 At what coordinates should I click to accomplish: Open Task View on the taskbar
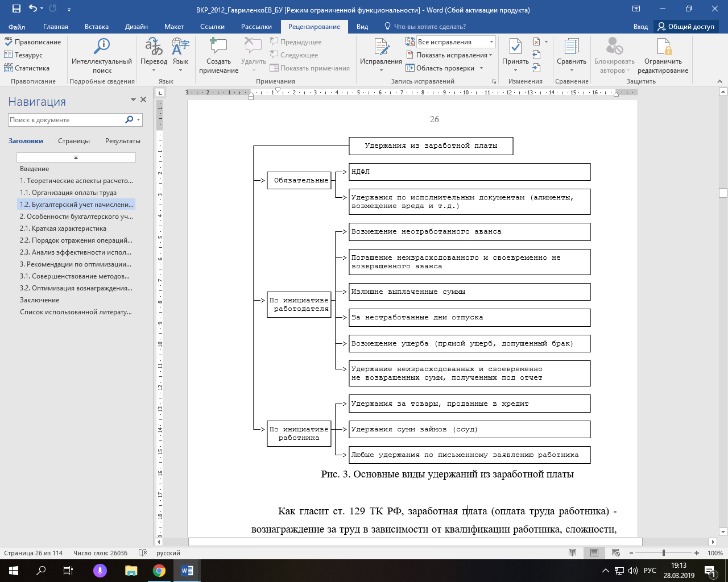[x=68, y=571]
